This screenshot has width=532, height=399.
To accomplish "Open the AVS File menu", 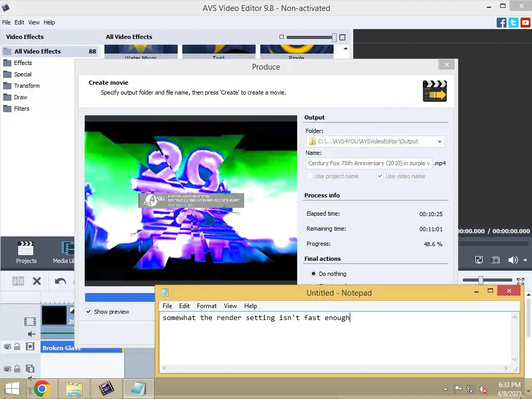I will click(6, 22).
